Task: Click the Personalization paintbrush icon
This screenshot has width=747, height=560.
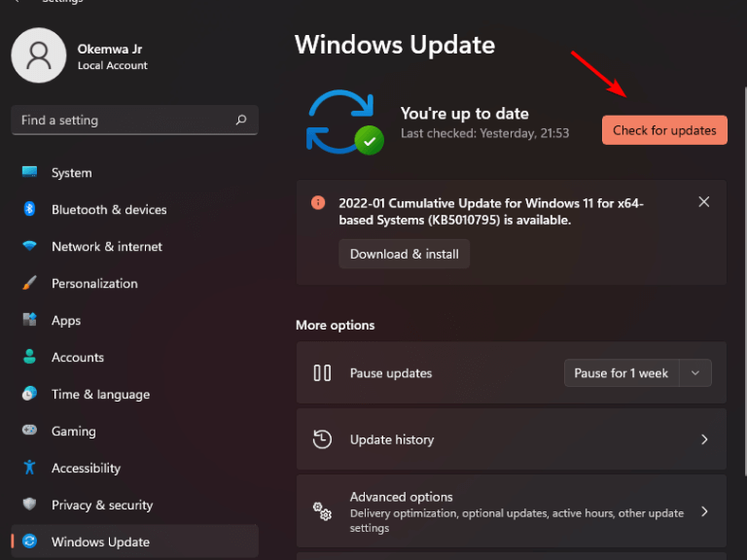Action: point(29,282)
